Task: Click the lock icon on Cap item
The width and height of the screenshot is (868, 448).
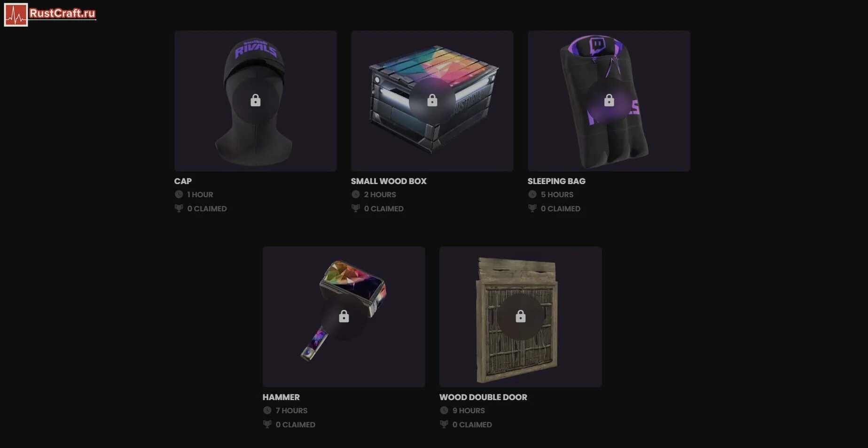Action: pos(255,100)
